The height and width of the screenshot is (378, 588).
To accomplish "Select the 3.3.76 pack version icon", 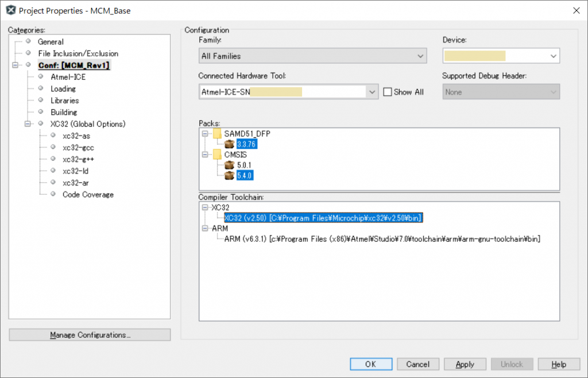I will pos(230,144).
